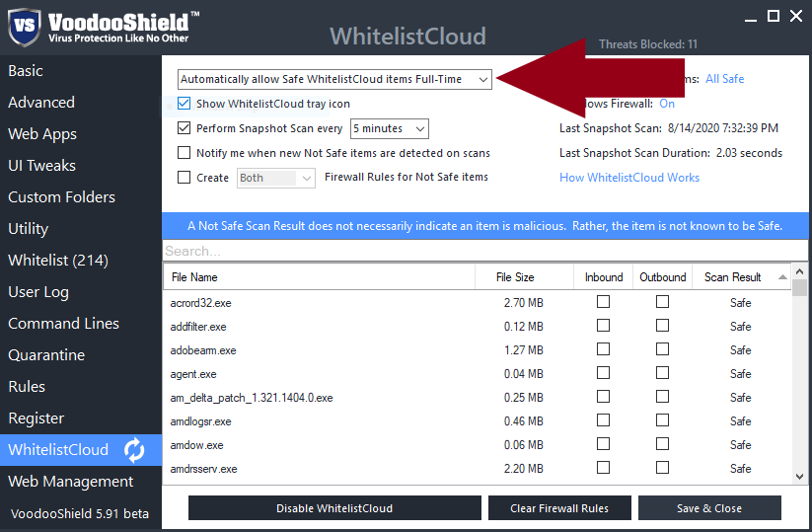
Task: Select the acrord32.exe row
Action: point(478,303)
